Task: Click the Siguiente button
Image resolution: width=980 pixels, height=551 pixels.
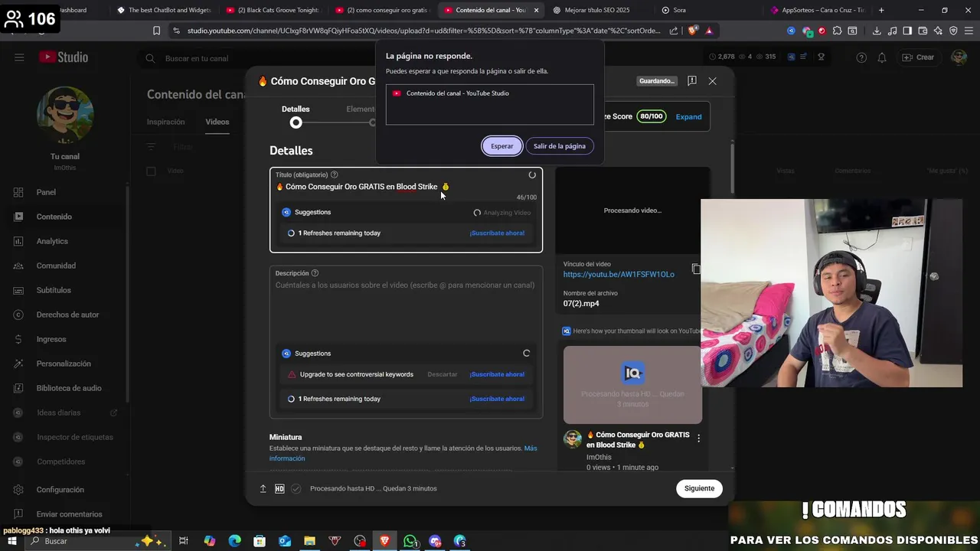Action: [x=699, y=488]
